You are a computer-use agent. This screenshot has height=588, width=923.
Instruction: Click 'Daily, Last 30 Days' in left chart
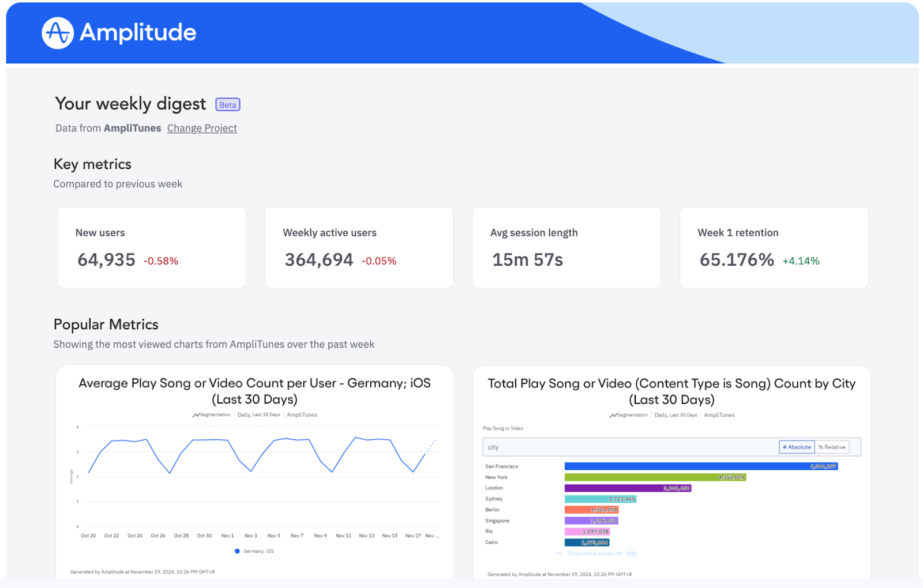pos(258,415)
